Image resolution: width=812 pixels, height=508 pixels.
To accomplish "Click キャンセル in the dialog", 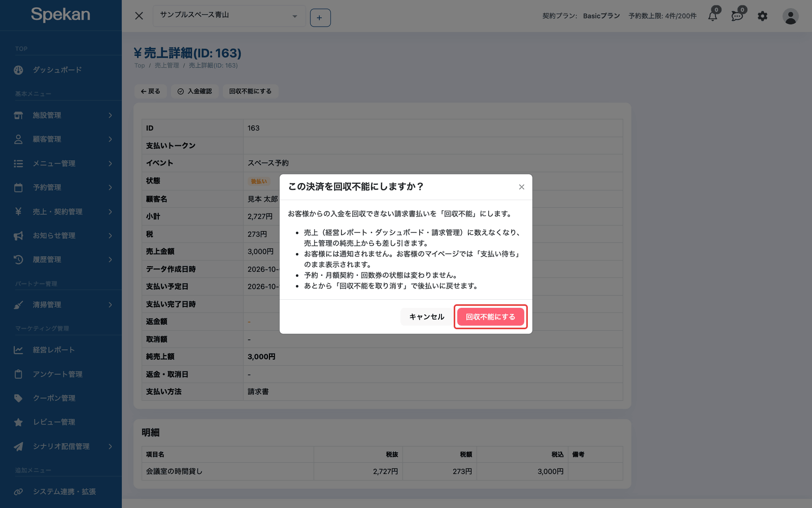I will click(x=426, y=317).
